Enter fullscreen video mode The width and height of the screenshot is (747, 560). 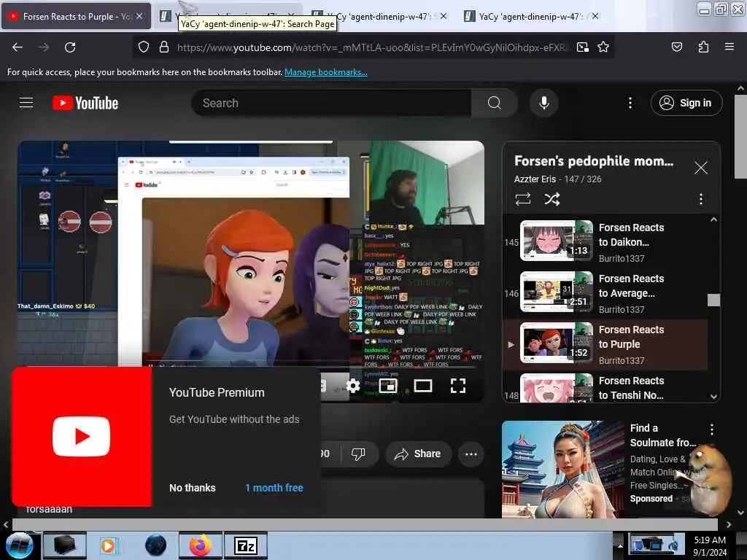coord(458,386)
